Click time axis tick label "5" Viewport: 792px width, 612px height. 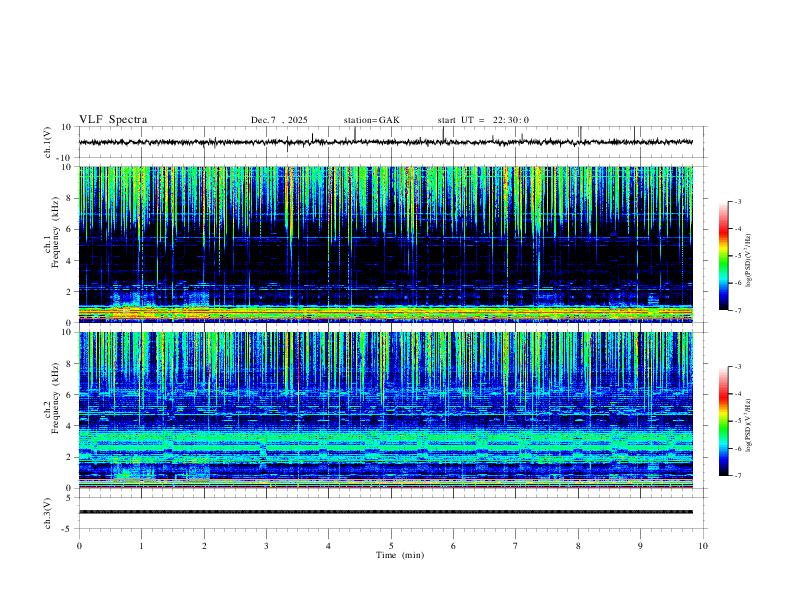click(391, 546)
